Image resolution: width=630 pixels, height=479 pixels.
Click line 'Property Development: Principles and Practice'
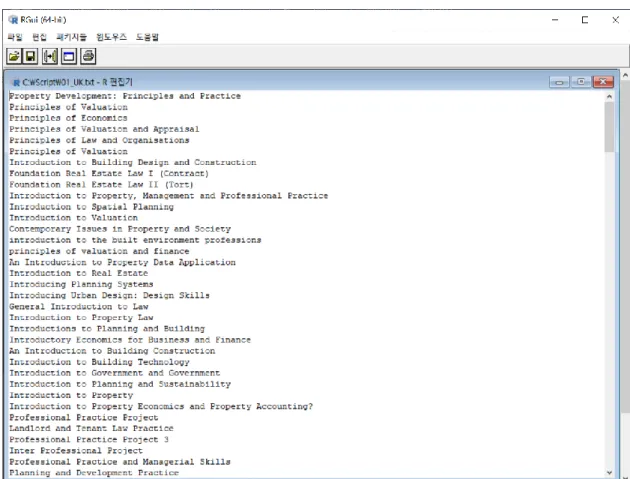125,96
